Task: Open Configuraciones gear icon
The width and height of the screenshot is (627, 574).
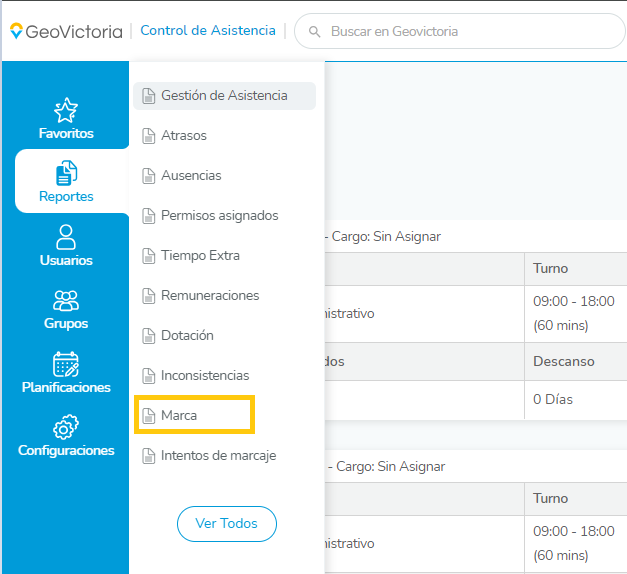Action: [x=66, y=428]
